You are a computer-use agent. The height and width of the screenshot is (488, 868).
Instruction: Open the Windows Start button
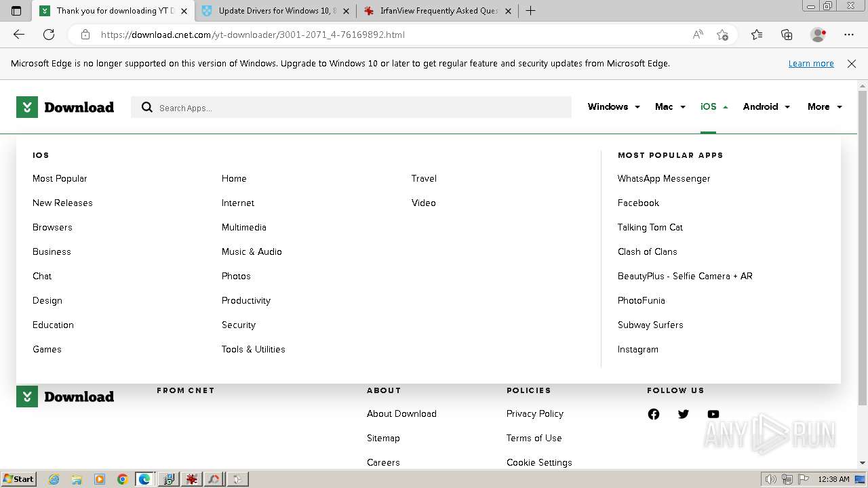click(x=19, y=479)
